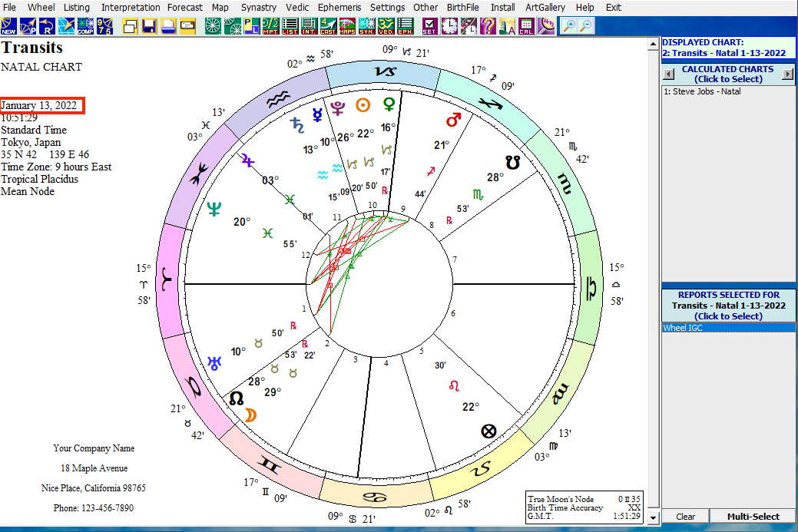Click the Clear button

pyautogui.click(x=686, y=516)
